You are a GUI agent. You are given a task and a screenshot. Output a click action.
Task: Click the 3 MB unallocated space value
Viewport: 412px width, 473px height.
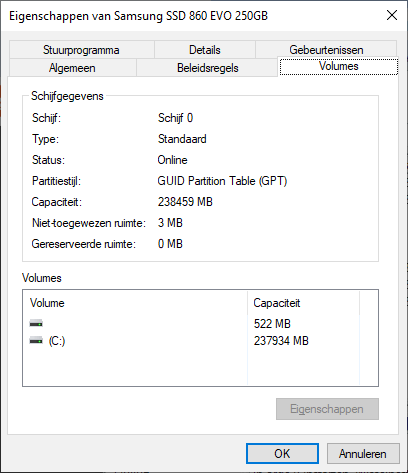[170, 223]
